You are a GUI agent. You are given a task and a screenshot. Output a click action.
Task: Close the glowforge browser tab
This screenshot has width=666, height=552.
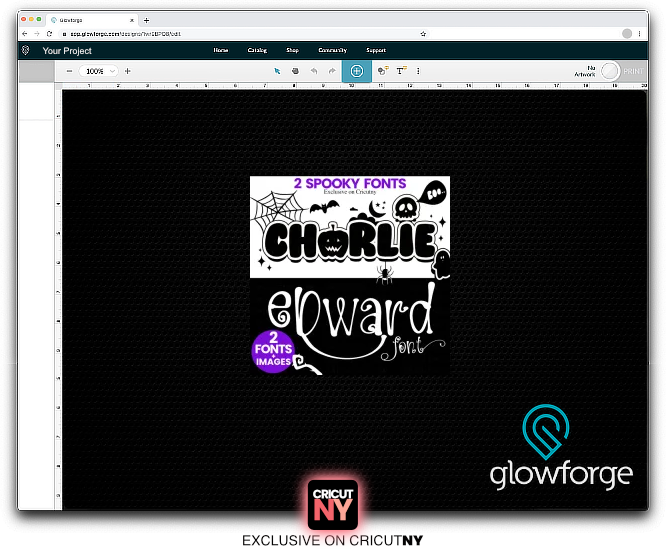[x=132, y=20]
